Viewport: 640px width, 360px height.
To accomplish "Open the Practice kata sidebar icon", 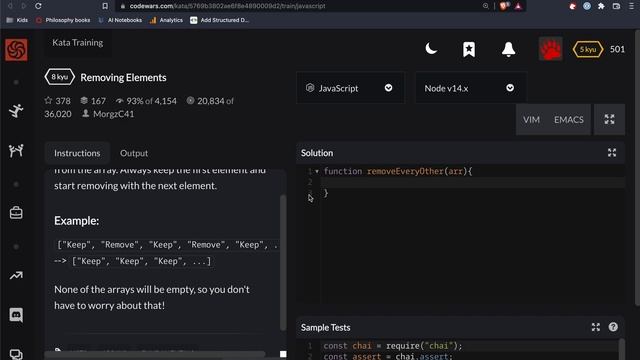I will pos(16,111).
